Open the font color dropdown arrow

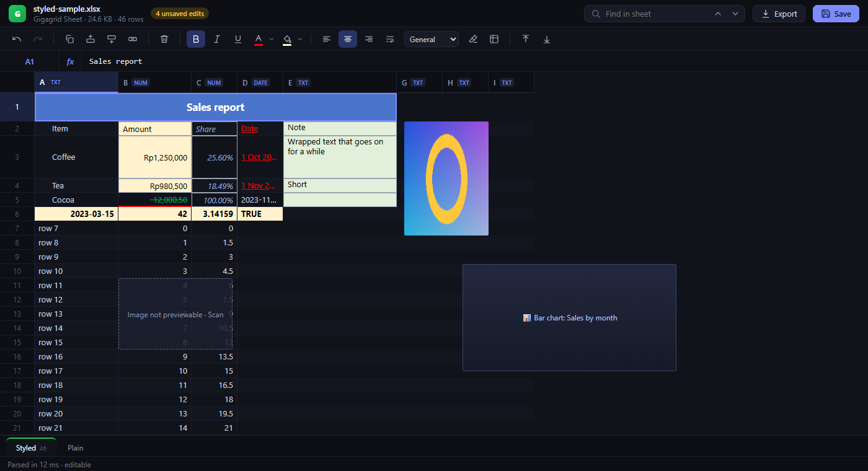click(x=272, y=39)
